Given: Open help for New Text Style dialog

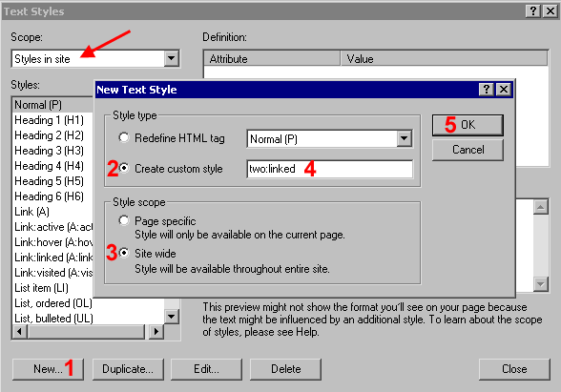Looking at the screenshot, I should click(487, 89).
